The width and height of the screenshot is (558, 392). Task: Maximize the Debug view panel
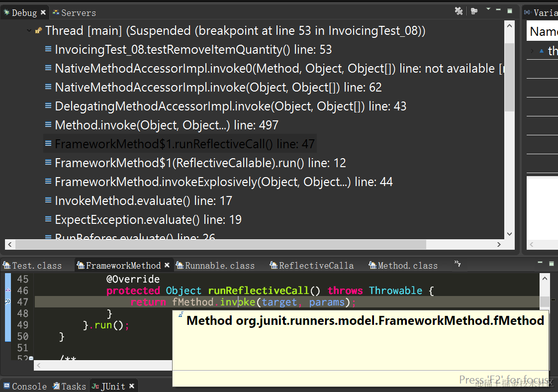click(x=510, y=10)
